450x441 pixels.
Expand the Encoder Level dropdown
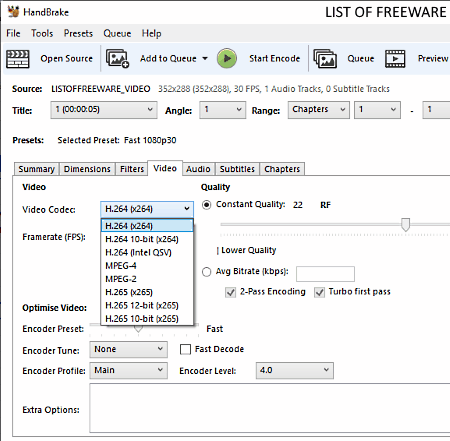click(295, 370)
